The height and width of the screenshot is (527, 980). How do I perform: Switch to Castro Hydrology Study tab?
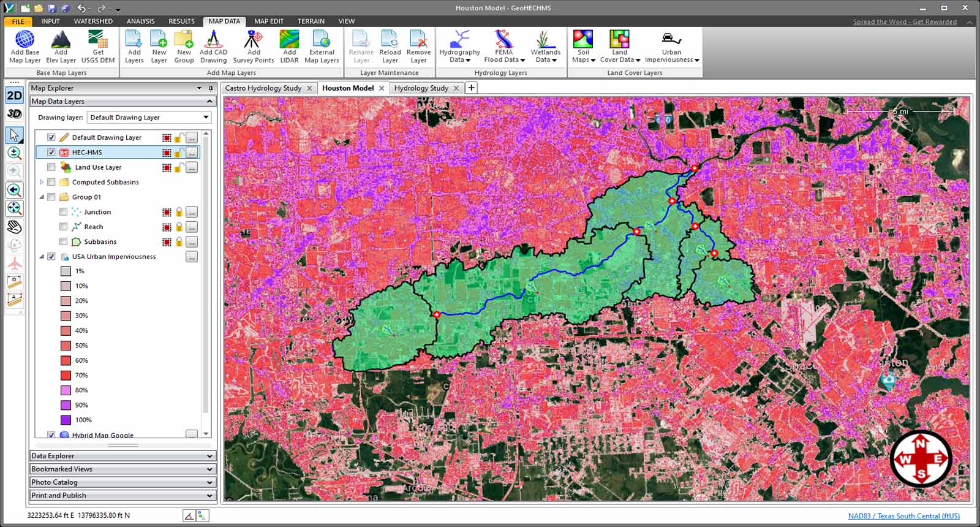coord(263,88)
